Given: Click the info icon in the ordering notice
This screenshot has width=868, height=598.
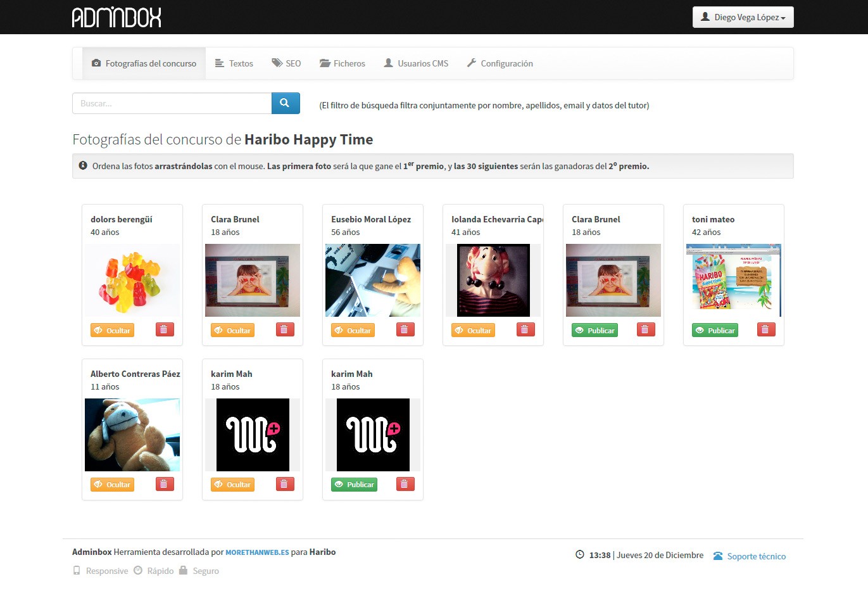Looking at the screenshot, I should [83, 165].
